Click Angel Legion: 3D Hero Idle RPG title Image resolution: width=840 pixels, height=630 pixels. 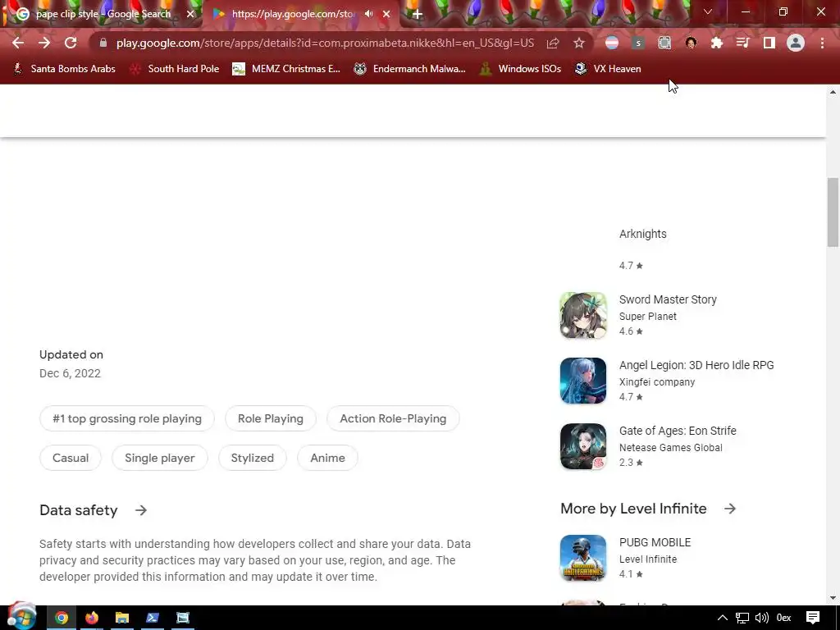click(696, 365)
